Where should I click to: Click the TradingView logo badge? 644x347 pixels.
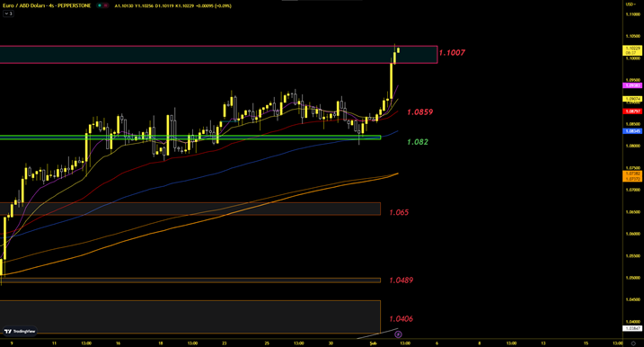click(20, 332)
